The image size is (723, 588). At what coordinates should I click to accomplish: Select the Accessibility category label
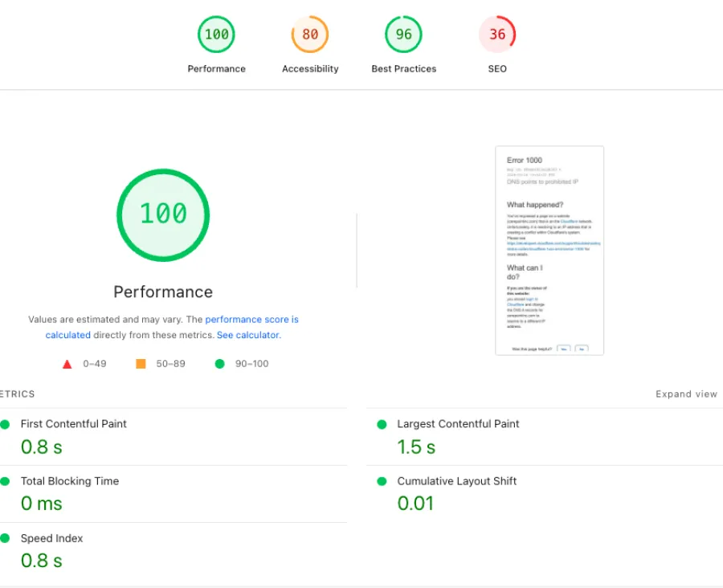point(310,69)
